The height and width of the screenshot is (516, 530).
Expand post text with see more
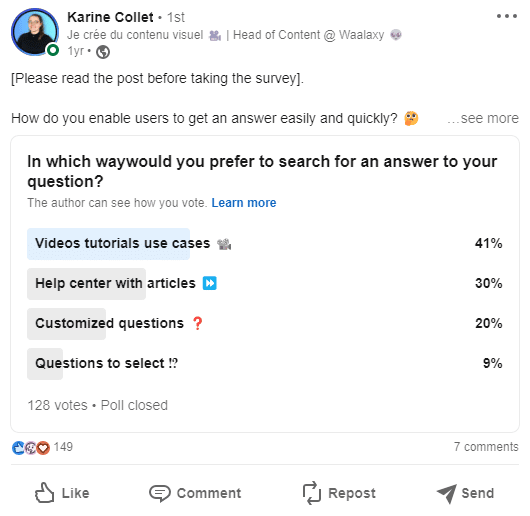pyautogui.click(x=483, y=118)
